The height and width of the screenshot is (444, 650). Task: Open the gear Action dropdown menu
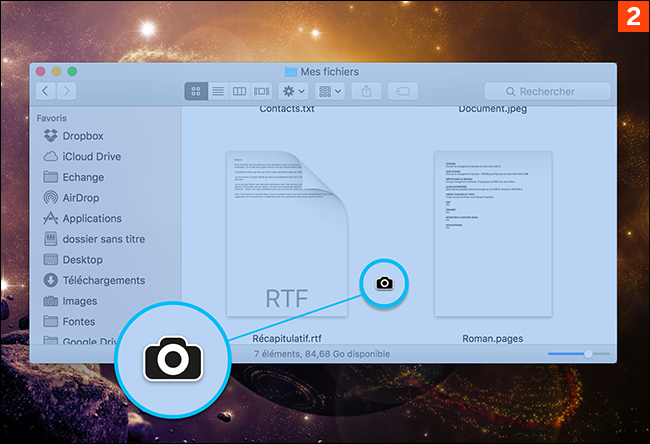(293, 91)
